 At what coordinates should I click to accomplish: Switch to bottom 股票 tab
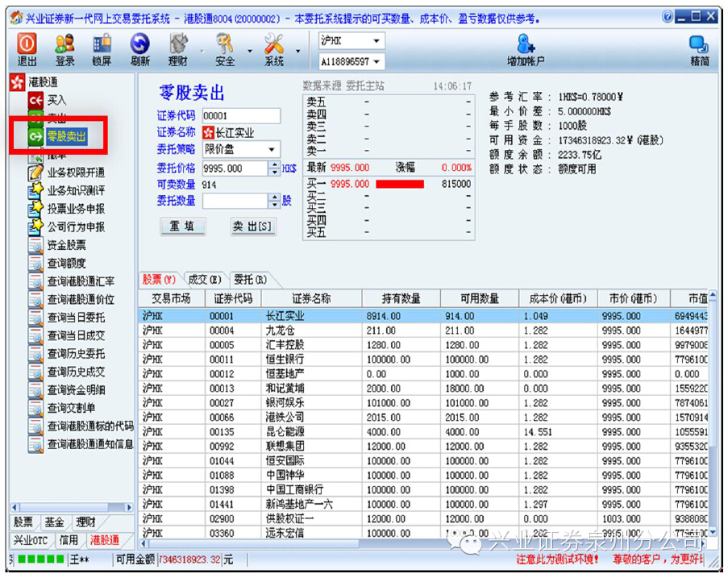23,522
